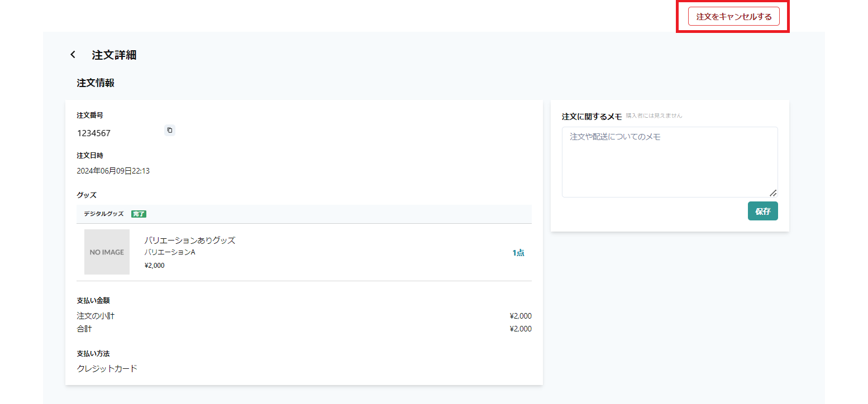
Task: Save the order memo with 保存
Action: point(762,211)
